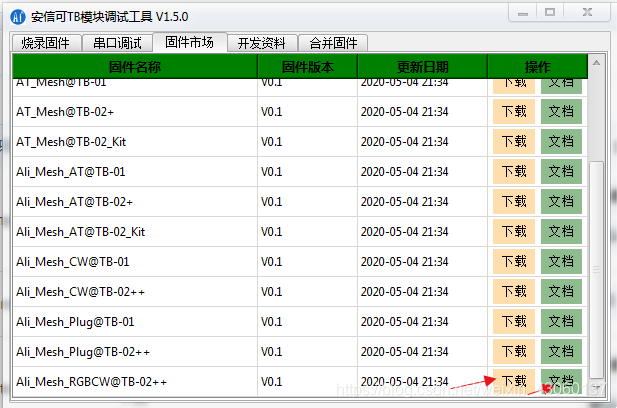Open docs for AT_Mesh@TB-02+

[561, 111]
